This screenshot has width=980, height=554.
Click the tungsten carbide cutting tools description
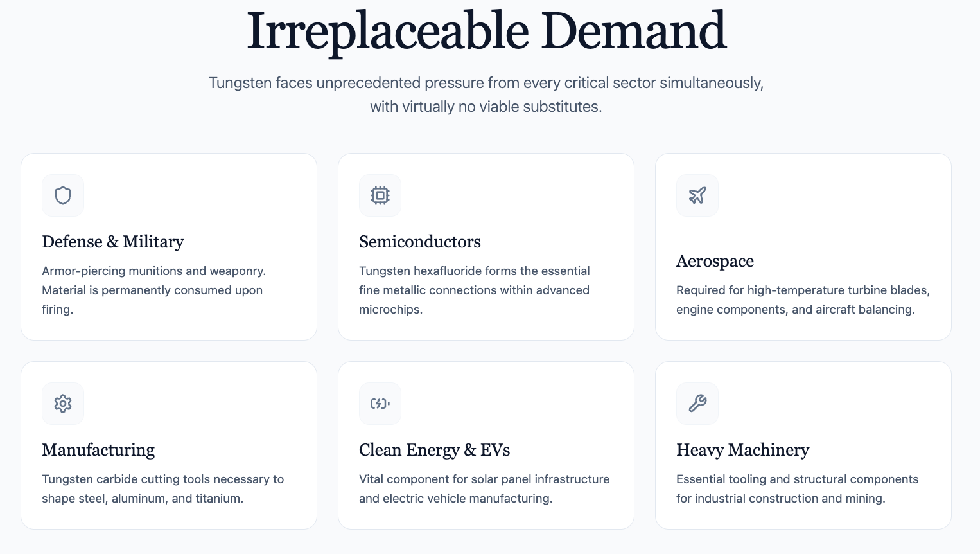click(x=163, y=488)
